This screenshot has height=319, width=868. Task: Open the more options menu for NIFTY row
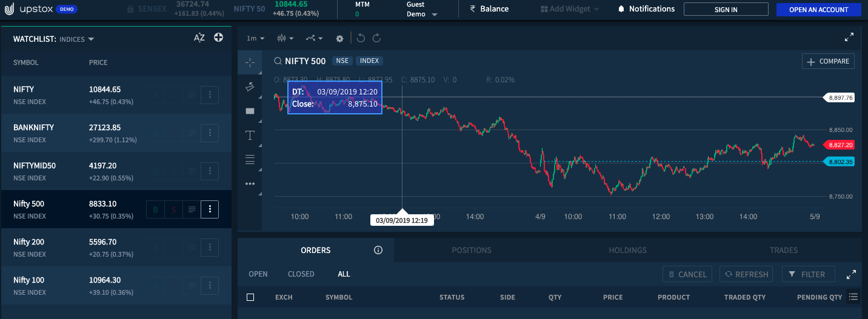pyautogui.click(x=210, y=95)
